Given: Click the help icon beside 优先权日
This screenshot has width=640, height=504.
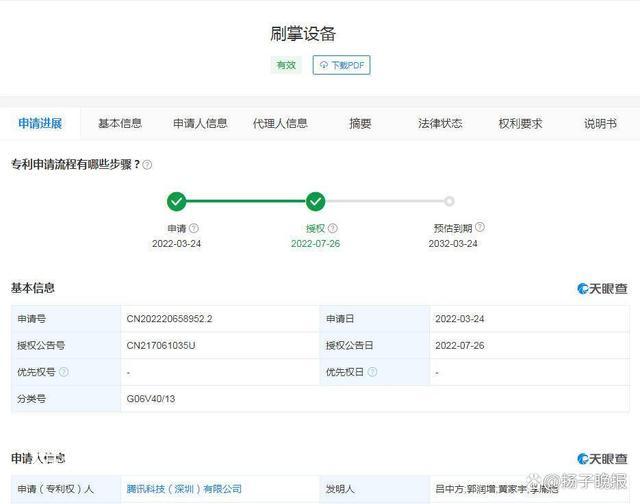Looking at the screenshot, I should click(372, 372).
